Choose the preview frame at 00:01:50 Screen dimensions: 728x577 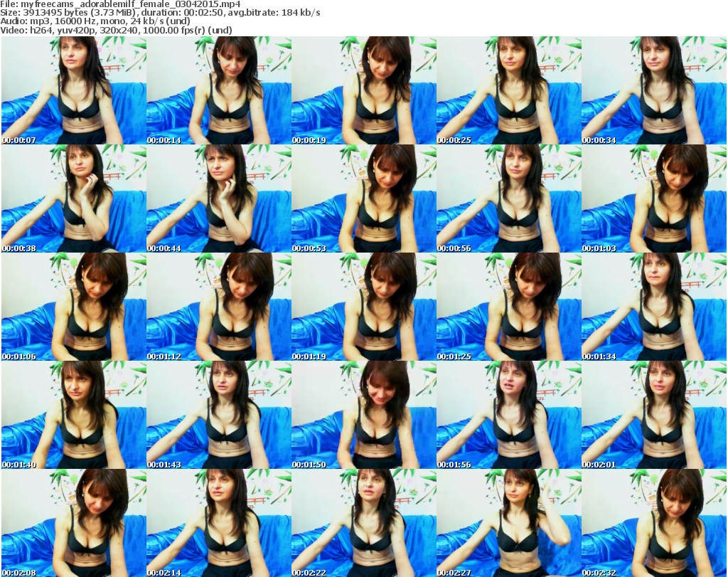(364, 415)
